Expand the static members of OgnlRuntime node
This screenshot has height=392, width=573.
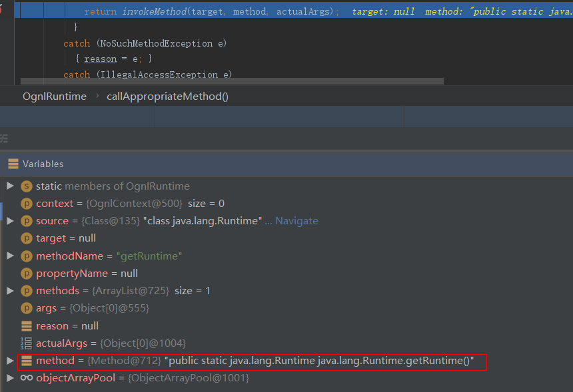click(x=10, y=186)
